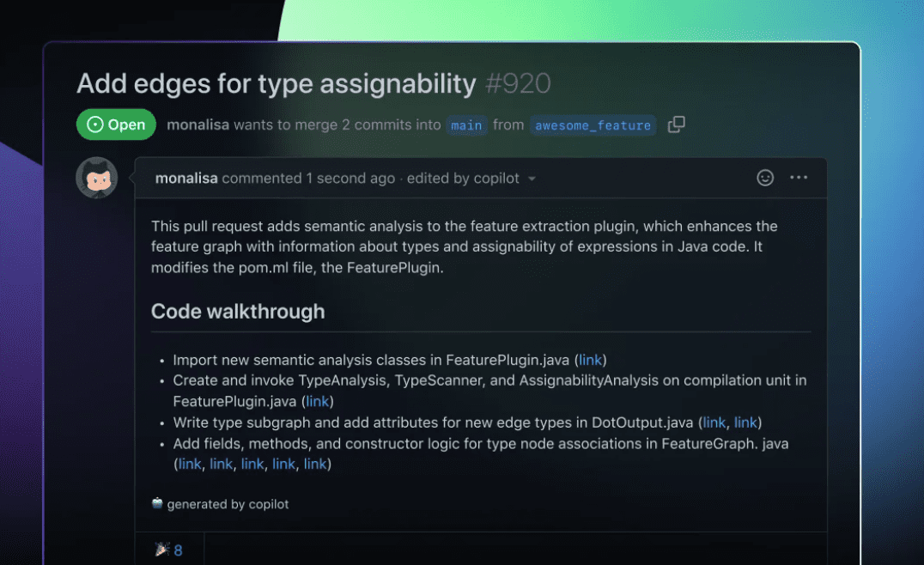Screen dimensions: 924x565
Task: Open the second link in the DotOutput.java bullet
Action: [745, 422]
